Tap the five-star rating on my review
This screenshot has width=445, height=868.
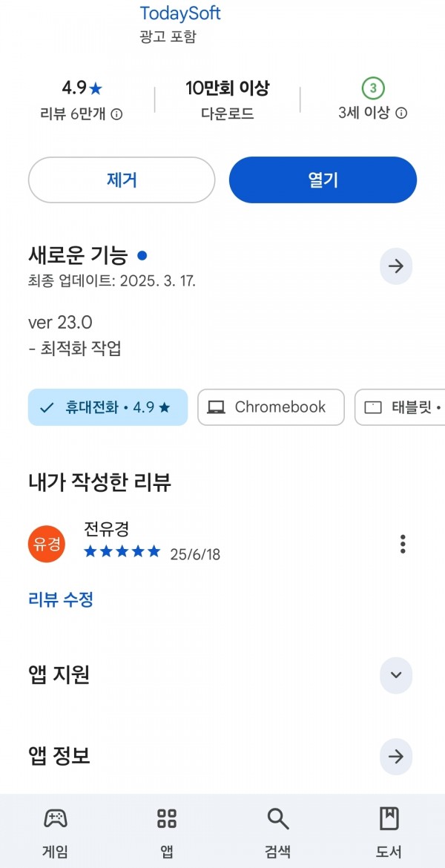click(122, 551)
